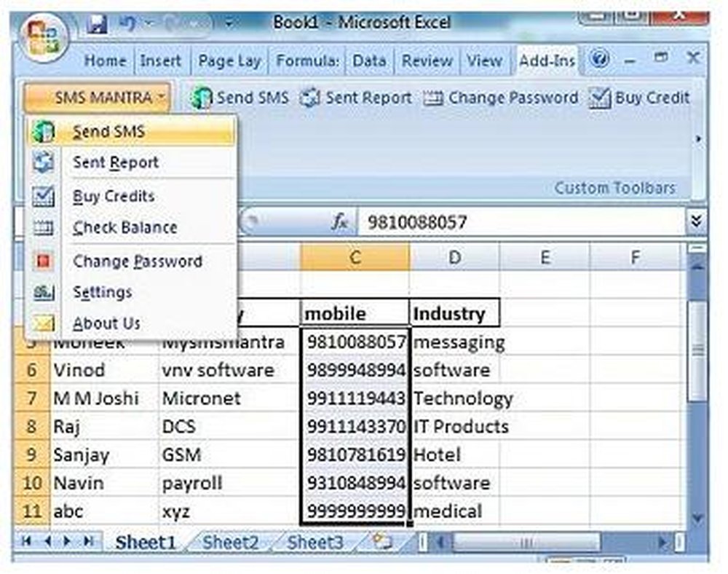Choose Send SMS from the dropdown menu
Image resolution: width=728 pixels, height=574 pixels.
coord(132,132)
